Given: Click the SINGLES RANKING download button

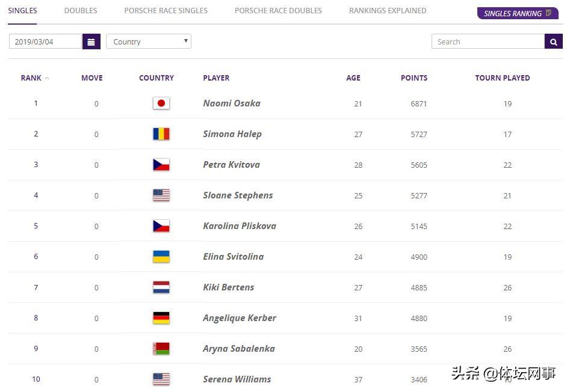Looking at the screenshot, I should (x=518, y=13).
